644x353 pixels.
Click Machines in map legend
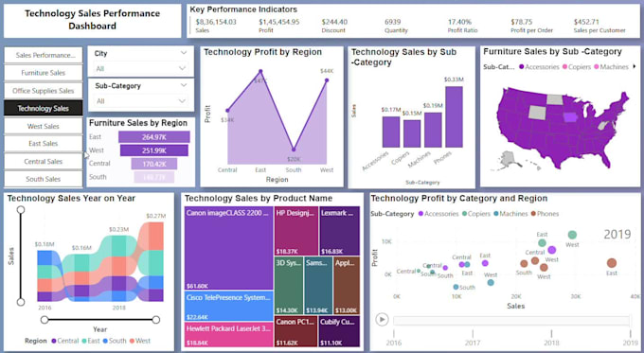611,66
